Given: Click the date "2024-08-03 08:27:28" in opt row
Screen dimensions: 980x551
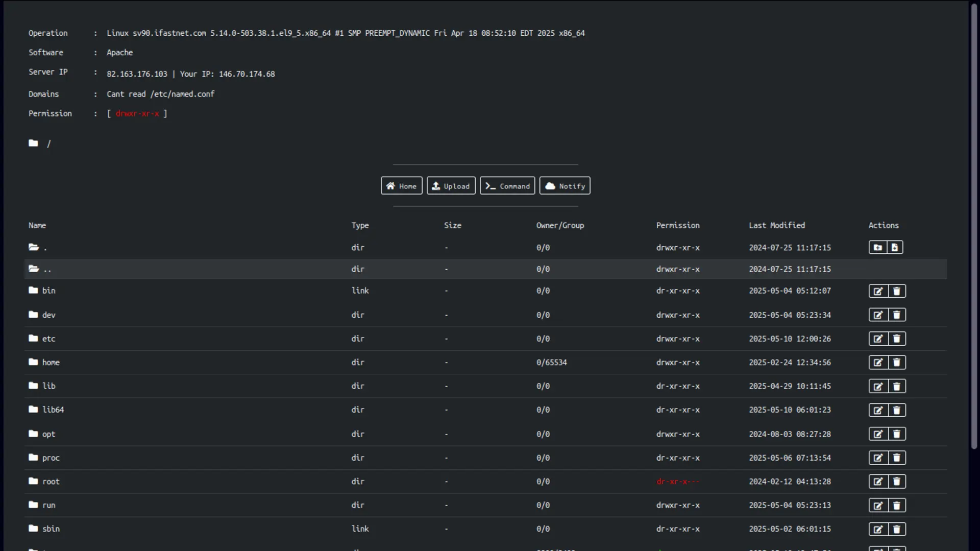Looking at the screenshot, I should (790, 434).
